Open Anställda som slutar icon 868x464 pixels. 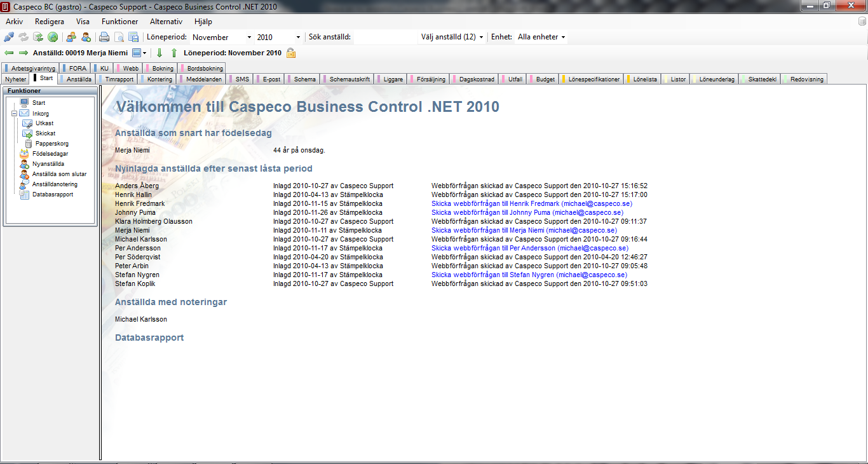click(x=24, y=174)
